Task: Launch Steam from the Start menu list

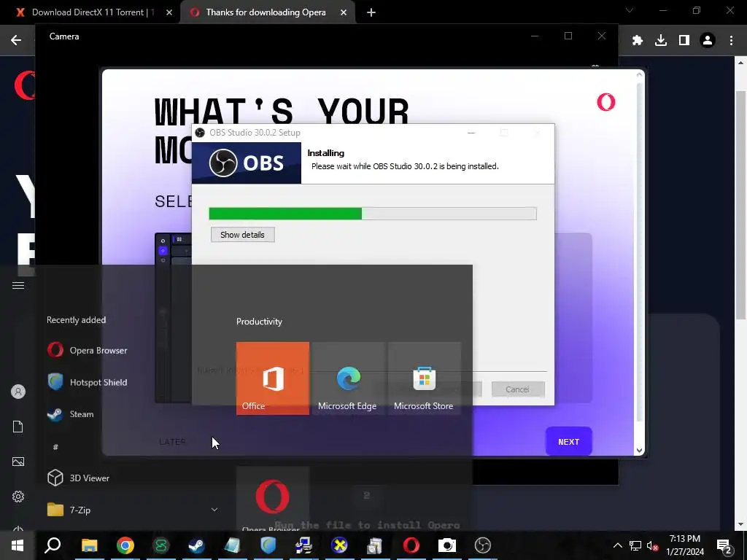Action: click(x=71, y=414)
